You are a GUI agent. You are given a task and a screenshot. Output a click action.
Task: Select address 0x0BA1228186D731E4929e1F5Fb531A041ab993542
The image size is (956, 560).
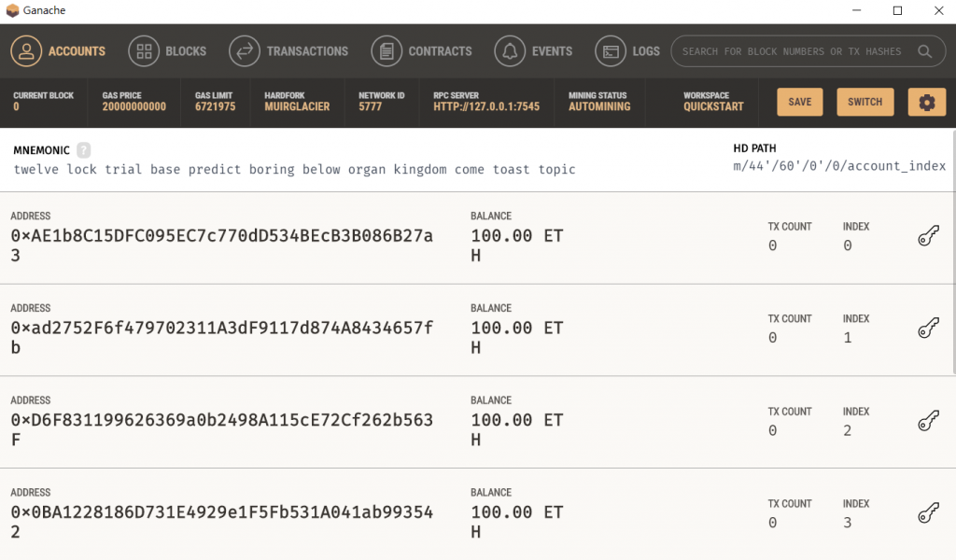pos(222,522)
